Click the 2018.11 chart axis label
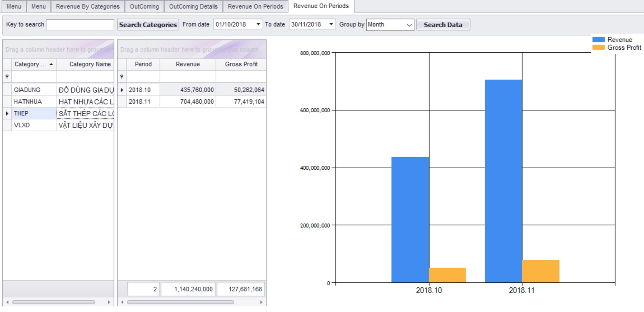 click(x=522, y=290)
